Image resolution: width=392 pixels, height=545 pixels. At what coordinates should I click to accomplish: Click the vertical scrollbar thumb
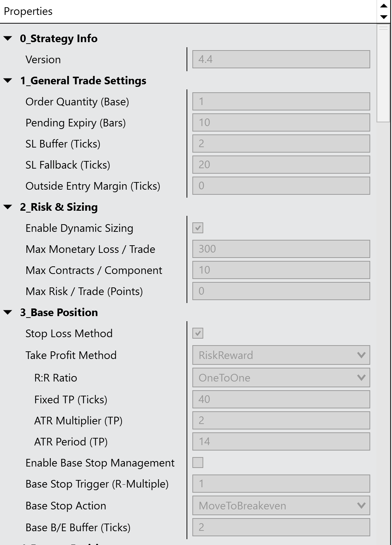pyautogui.click(x=384, y=73)
